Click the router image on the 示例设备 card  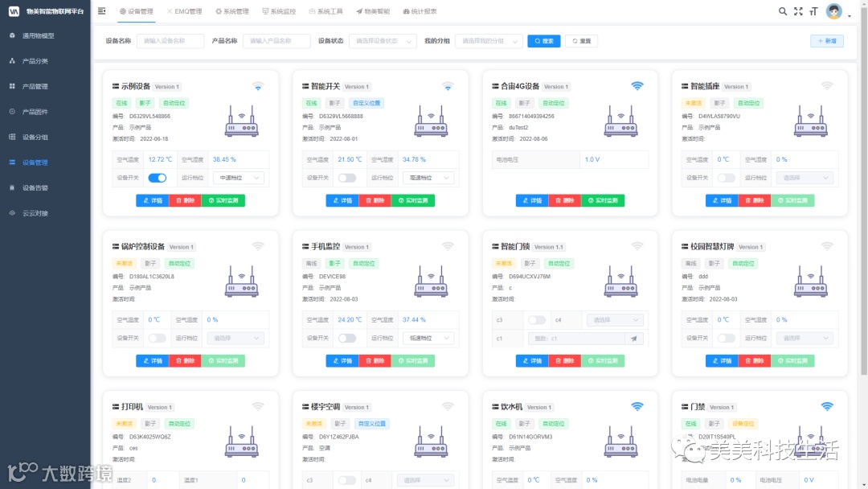pyautogui.click(x=242, y=121)
